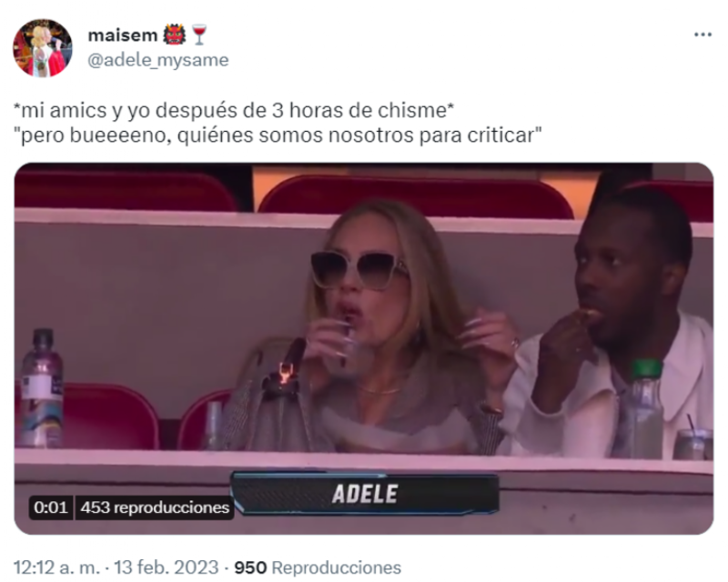
Task: Click the 13 feb. 2023 date
Action: click(x=167, y=567)
